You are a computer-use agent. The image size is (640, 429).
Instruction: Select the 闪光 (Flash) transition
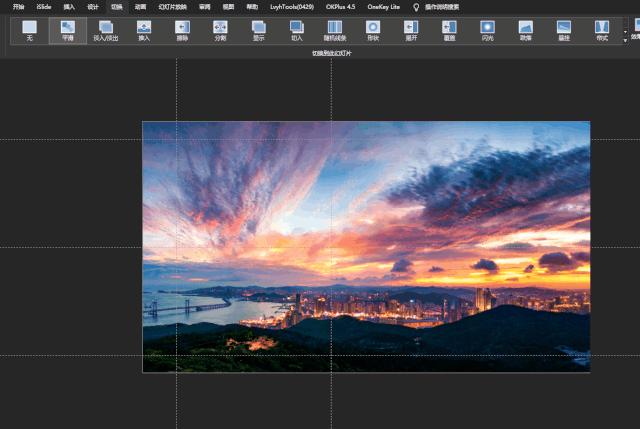pyautogui.click(x=488, y=30)
